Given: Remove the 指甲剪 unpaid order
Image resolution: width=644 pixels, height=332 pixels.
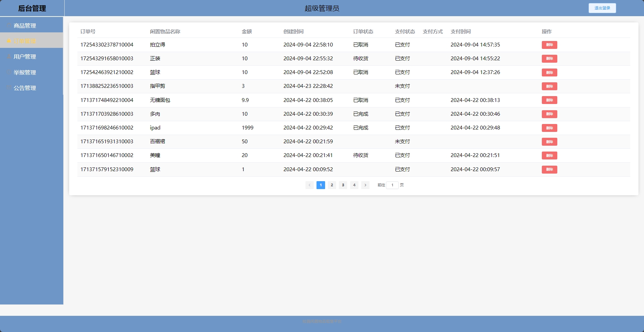Looking at the screenshot, I should click(549, 86).
